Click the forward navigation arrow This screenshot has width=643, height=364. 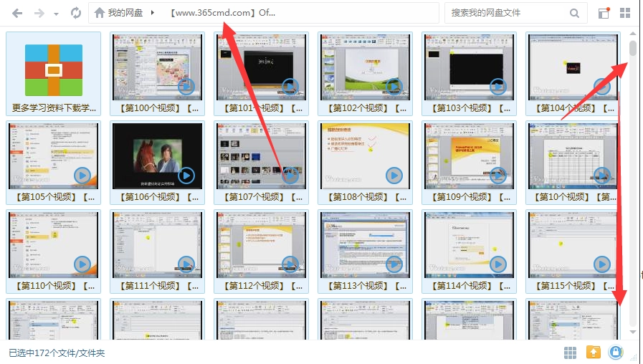coord(39,13)
